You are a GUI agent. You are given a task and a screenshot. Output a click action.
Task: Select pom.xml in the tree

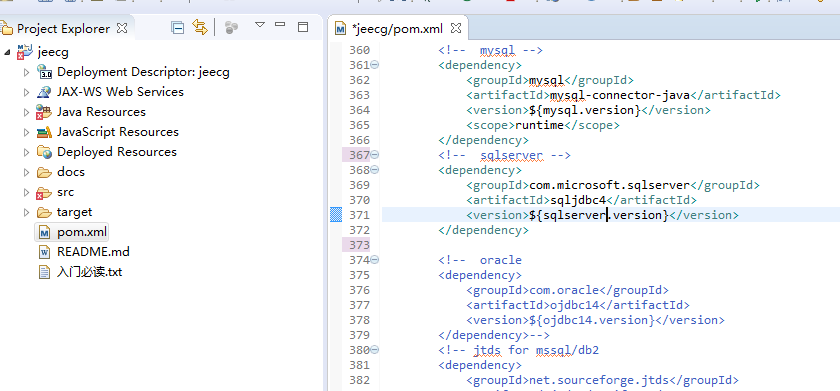point(82,233)
